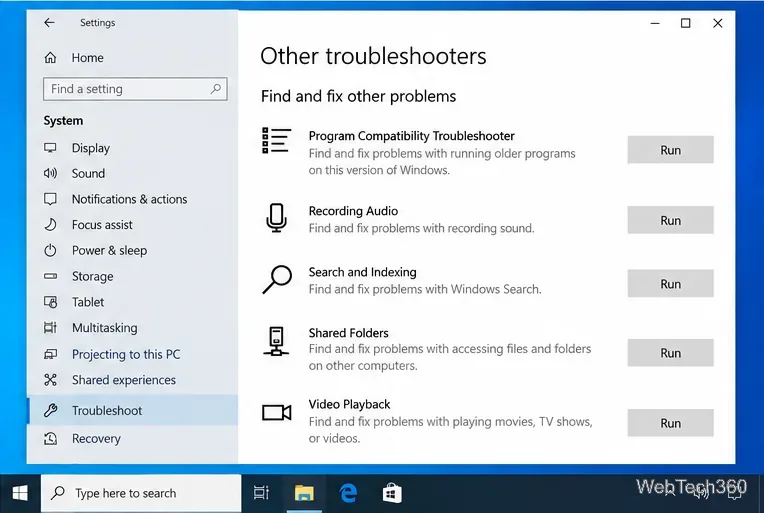Select the Video Playback title
Viewport: 764px width, 513px height.
click(349, 404)
